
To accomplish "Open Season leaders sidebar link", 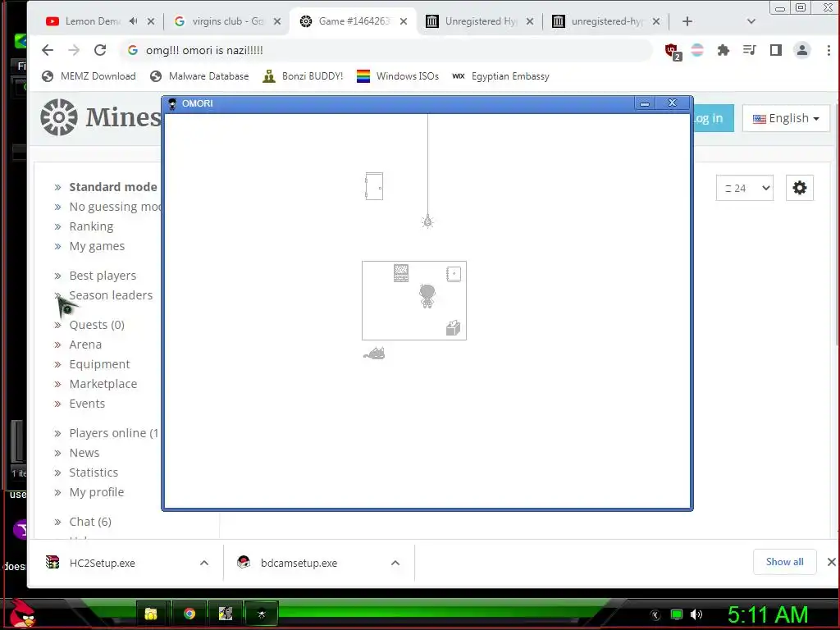I will [111, 295].
